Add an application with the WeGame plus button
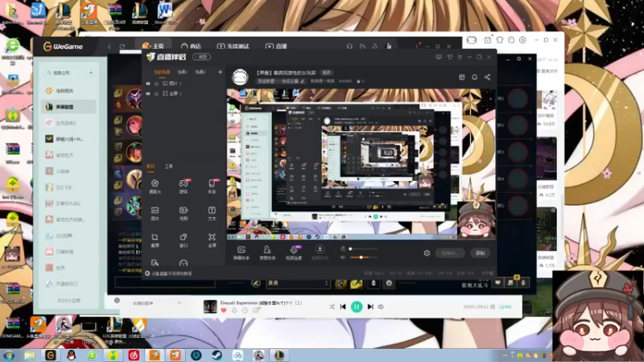 tap(91, 73)
